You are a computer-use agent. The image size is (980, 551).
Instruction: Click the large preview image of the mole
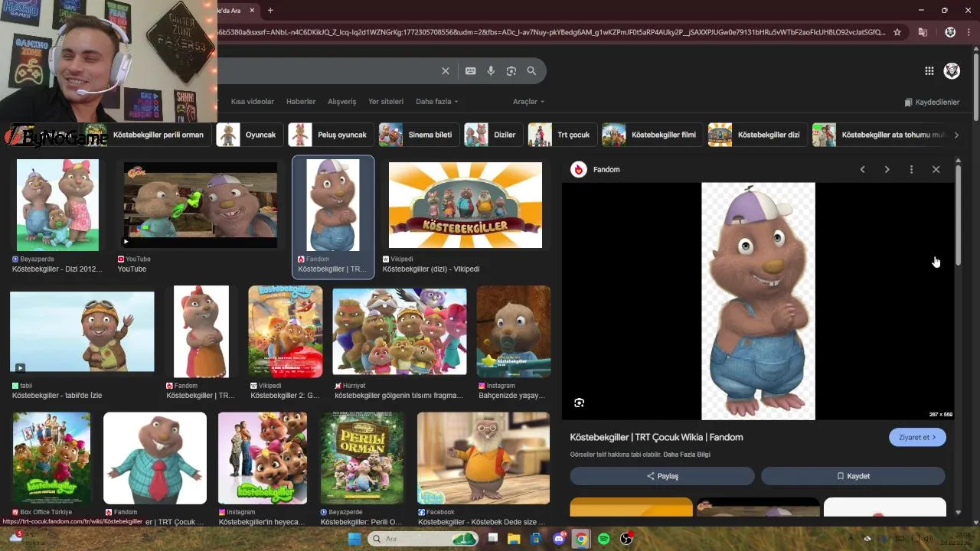coord(758,301)
